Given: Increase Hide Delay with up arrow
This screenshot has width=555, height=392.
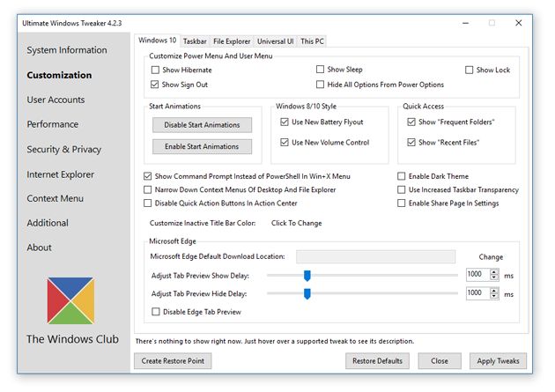Looking at the screenshot, I should tap(494, 291).
